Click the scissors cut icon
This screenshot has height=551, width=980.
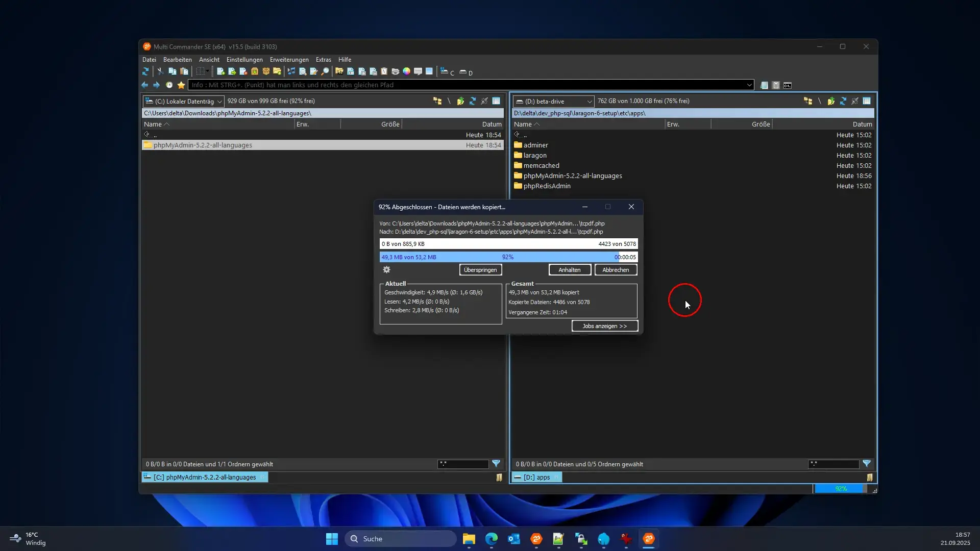click(160, 72)
